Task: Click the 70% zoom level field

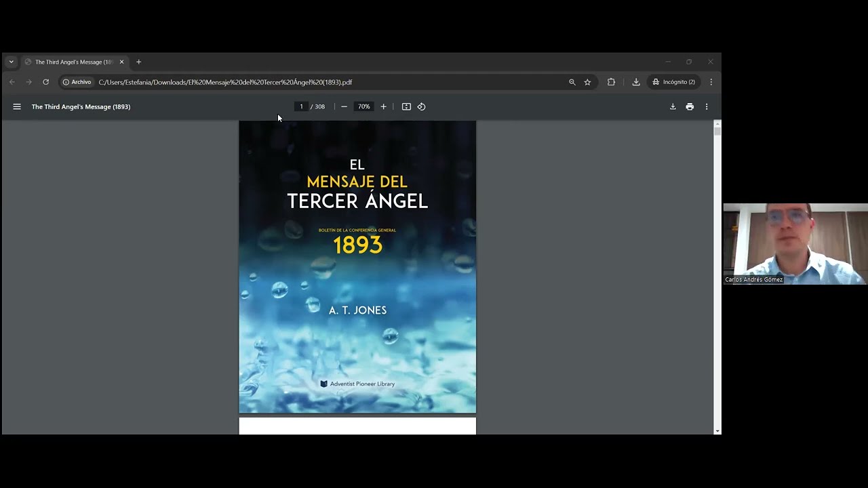Action: [364, 106]
